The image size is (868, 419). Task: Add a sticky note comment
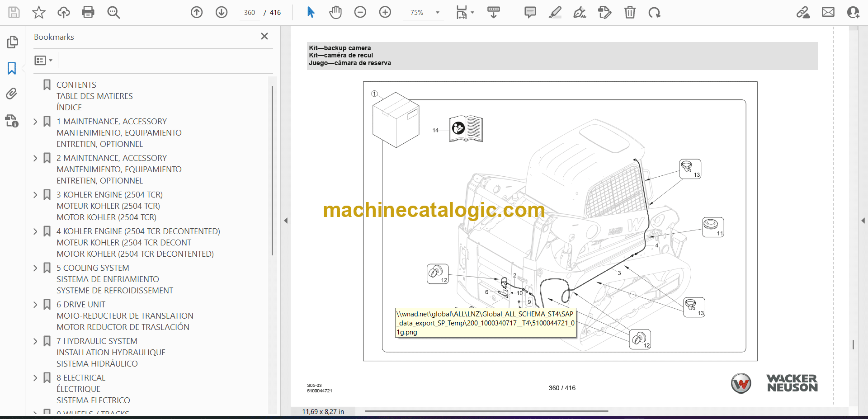pyautogui.click(x=530, y=12)
